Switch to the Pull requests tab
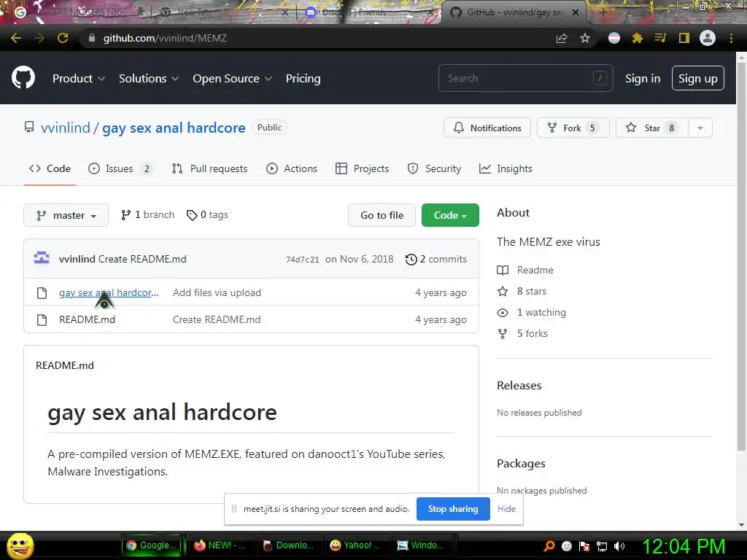The width and height of the screenshot is (747, 560). (x=209, y=168)
